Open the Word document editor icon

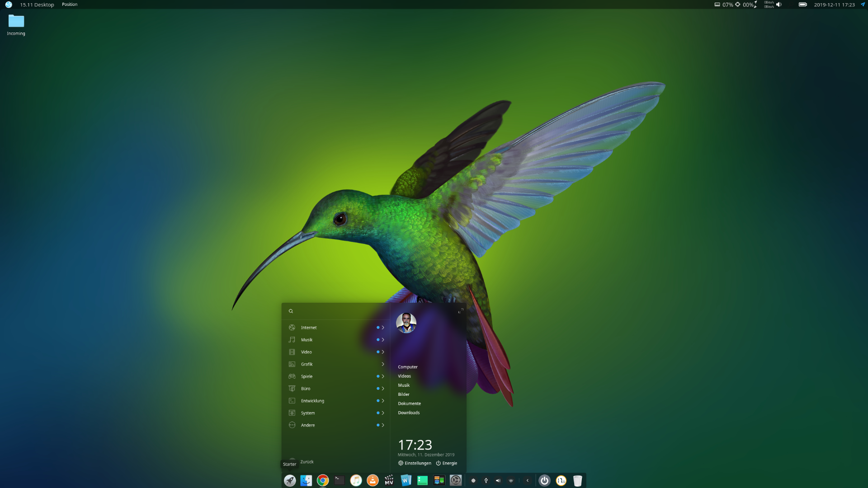pyautogui.click(x=406, y=480)
